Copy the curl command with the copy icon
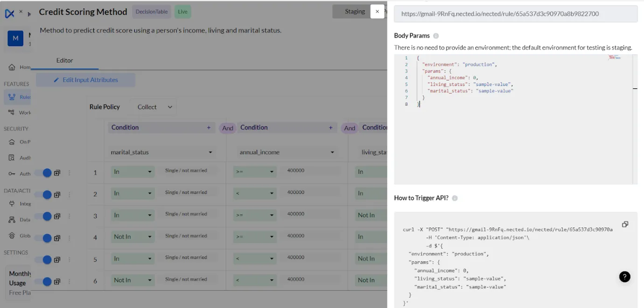Viewport: 644px width, 308px height. pyautogui.click(x=625, y=224)
